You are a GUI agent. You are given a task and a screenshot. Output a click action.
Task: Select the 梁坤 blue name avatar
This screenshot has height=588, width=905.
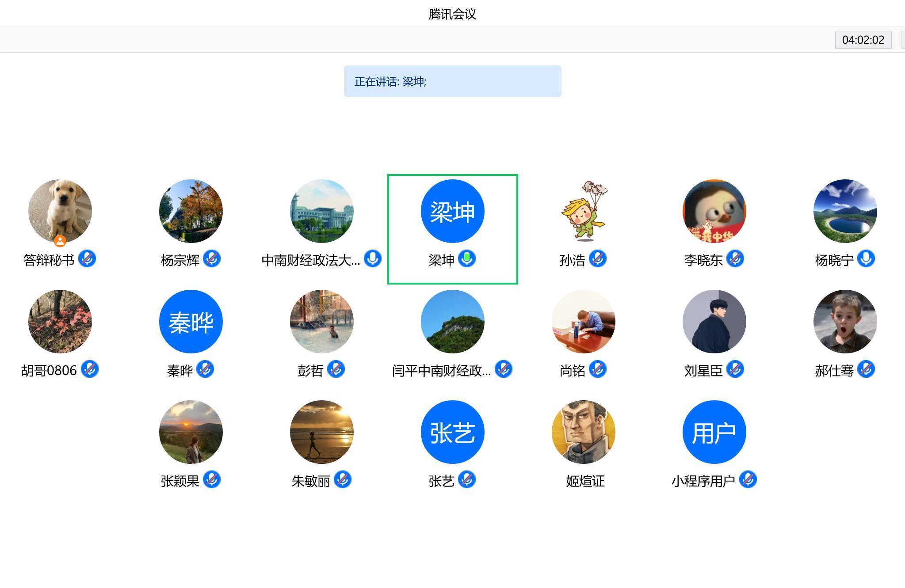click(452, 211)
